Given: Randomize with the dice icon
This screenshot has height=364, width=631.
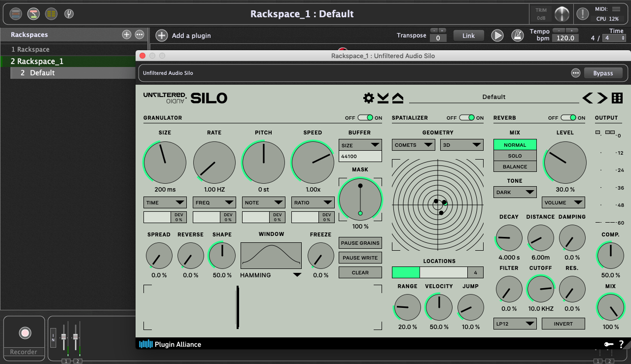Looking at the screenshot, I should 617,98.
